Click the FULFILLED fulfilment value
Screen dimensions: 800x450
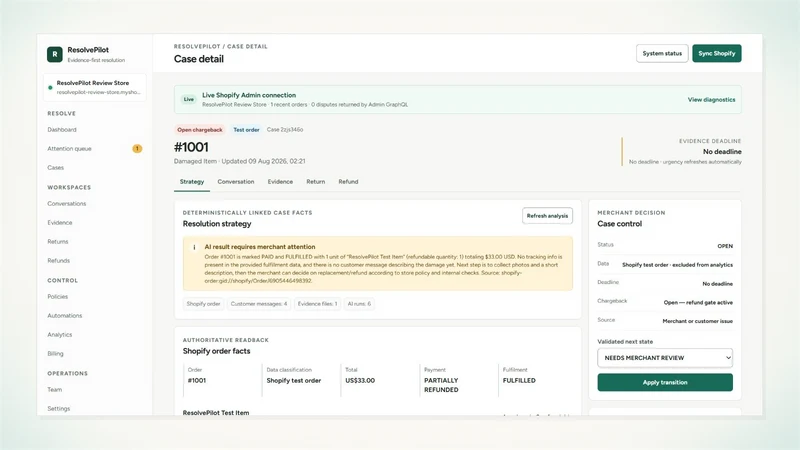tap(519, 381)
